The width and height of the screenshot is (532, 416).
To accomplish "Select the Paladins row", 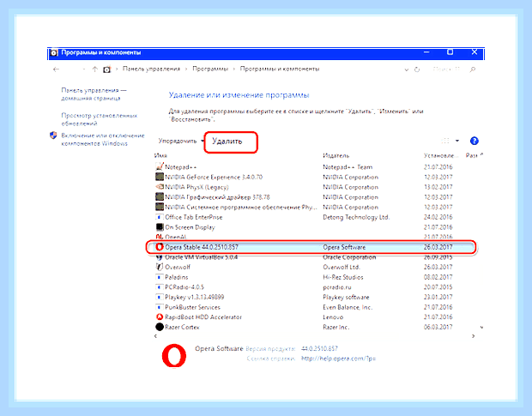I will pos(304,277).
